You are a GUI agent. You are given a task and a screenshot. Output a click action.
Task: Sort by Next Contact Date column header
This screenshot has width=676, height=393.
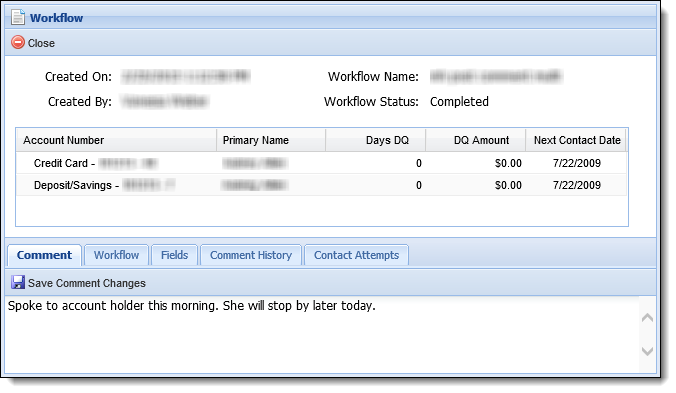click(576, 140)
